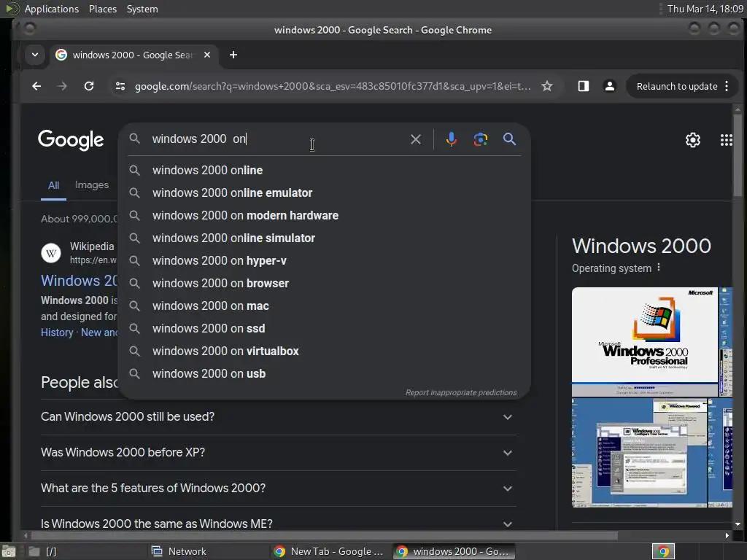Open Windows 2000 desktop screenshot thumbnail
Viewport: 747px width, 560px height.
point(639,453)
